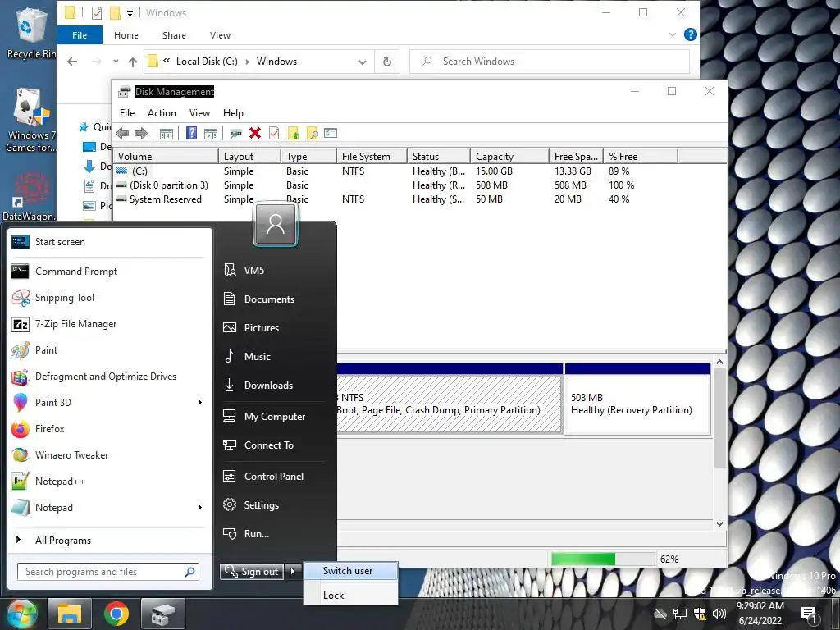Click the Back arrow in Disk Management toolbar

122,134
